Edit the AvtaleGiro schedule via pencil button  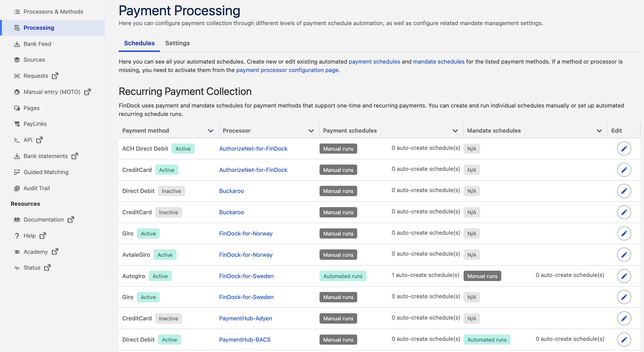click(624, 255)
